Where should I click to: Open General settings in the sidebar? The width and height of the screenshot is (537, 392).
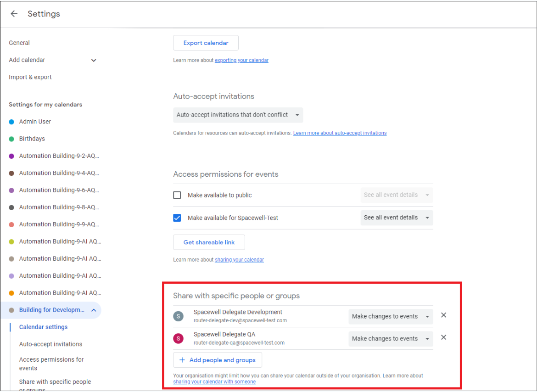pyautogui.click(x=19, y=43)
